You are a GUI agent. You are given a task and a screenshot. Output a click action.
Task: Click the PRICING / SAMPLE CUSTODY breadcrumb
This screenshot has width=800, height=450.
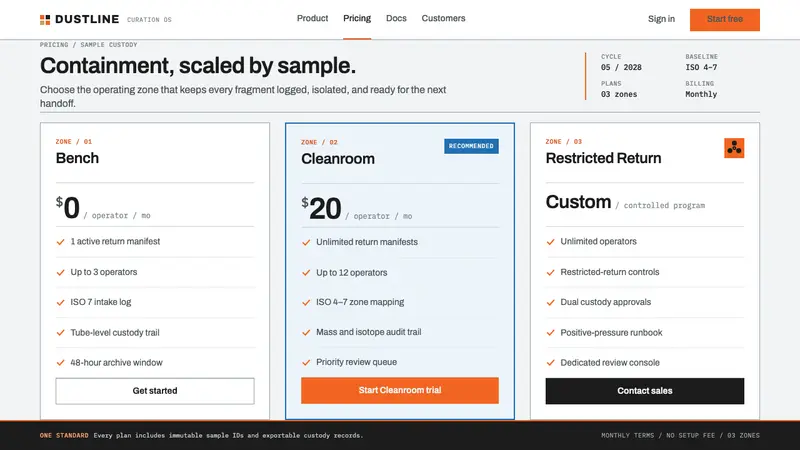click(88, 45)
